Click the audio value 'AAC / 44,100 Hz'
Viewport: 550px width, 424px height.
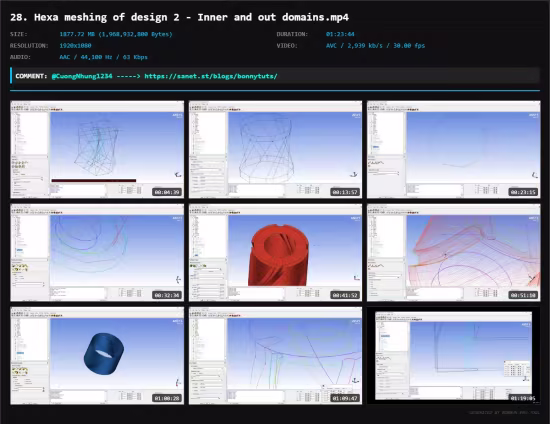(x=86, y=57)
